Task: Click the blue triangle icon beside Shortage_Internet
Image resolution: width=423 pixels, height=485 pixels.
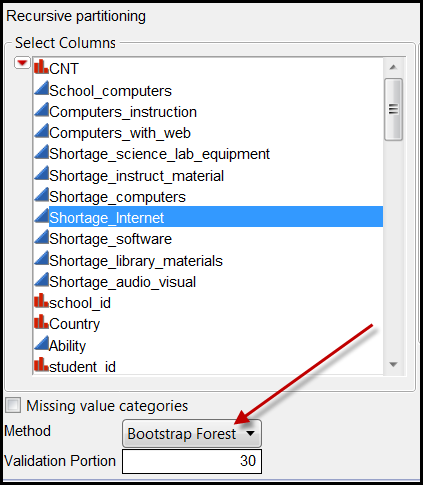Action: pos(41,216)
